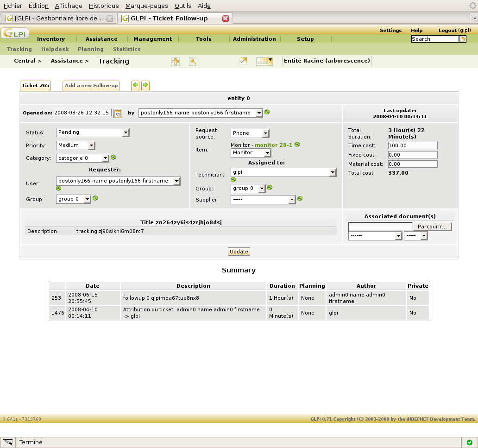Click green icon beside Supplier dropdown
478x448 pixels.
coord(300,199)
